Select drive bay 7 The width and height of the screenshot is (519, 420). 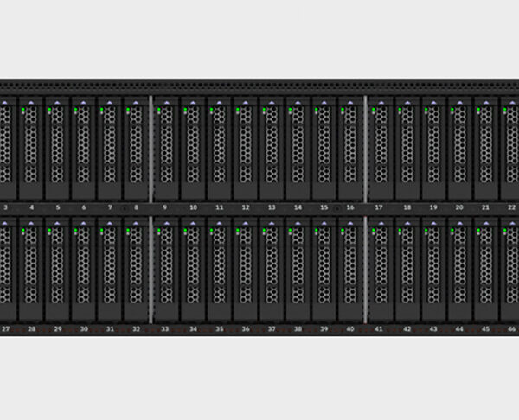pos(110,149)
